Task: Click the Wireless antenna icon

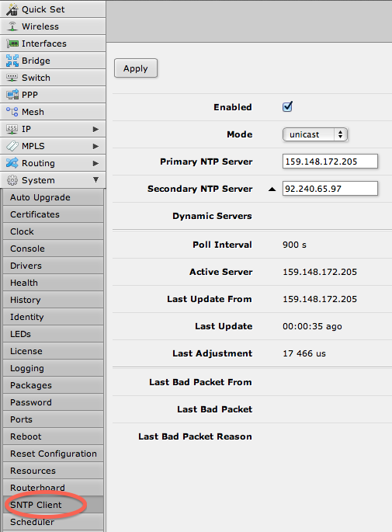Action: (x=12, y=26)
